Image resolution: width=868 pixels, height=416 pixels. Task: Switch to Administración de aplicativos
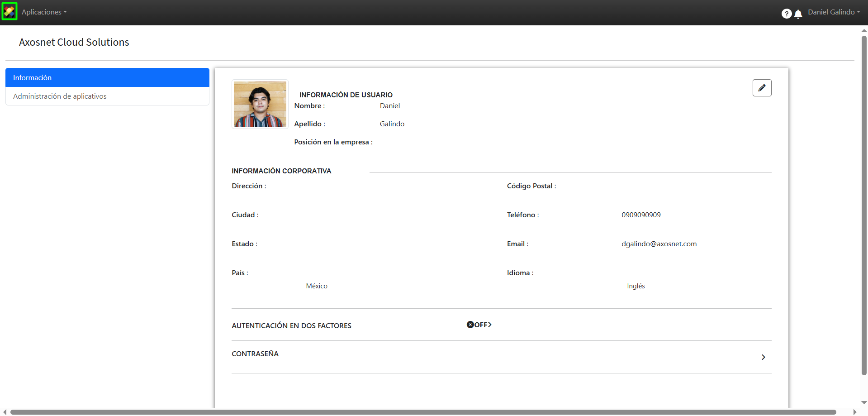[x=107, y=96]
